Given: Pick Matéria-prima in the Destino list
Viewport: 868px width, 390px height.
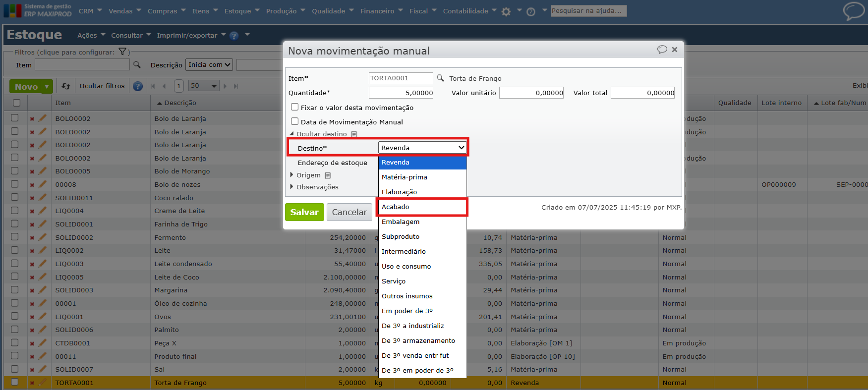Looking at the screenshot, I should (x=422, y=177).
